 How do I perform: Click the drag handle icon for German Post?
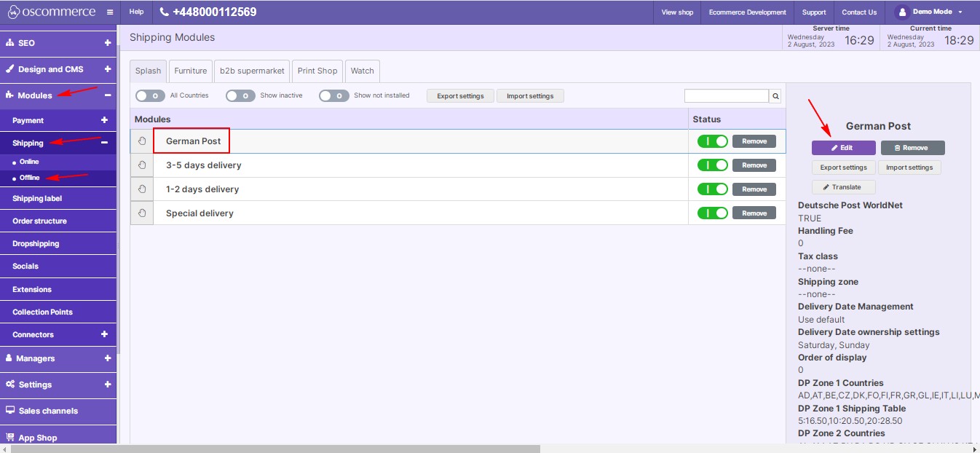pos(142,141)
